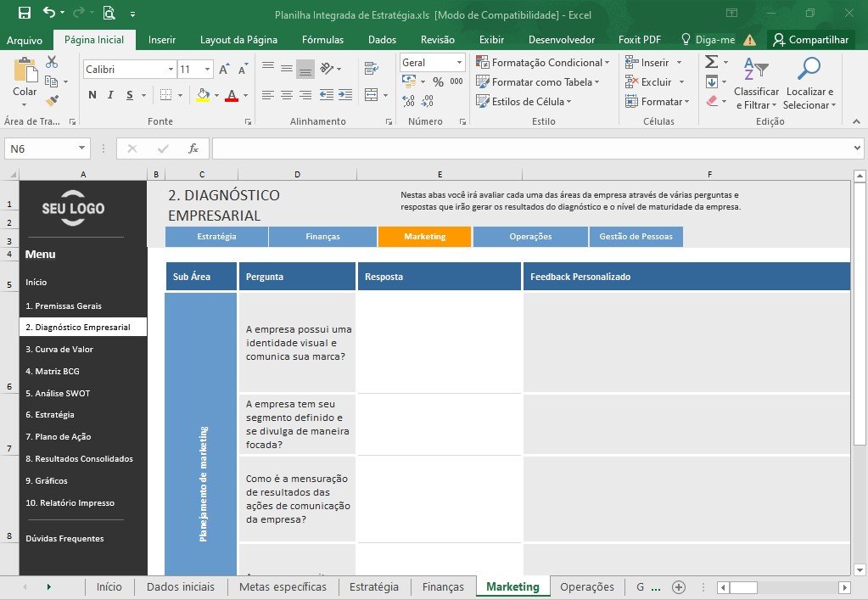
Task: Decrease font size with small A icon
Action: (243, 70)
